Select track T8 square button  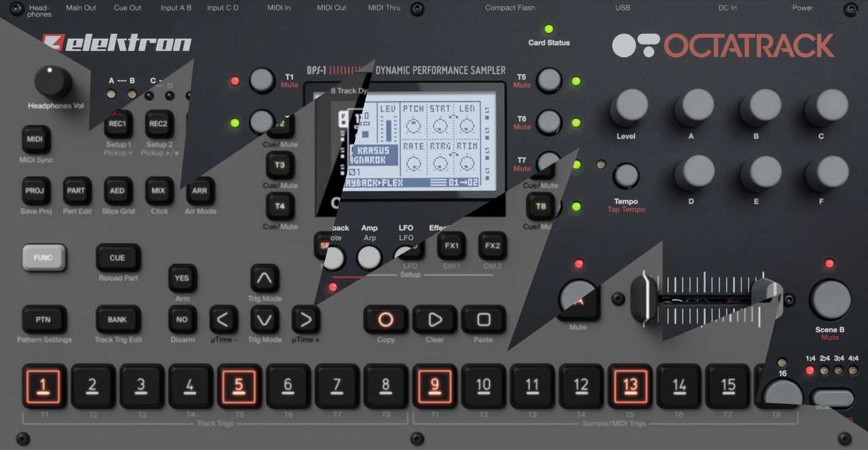coord(541,206)
